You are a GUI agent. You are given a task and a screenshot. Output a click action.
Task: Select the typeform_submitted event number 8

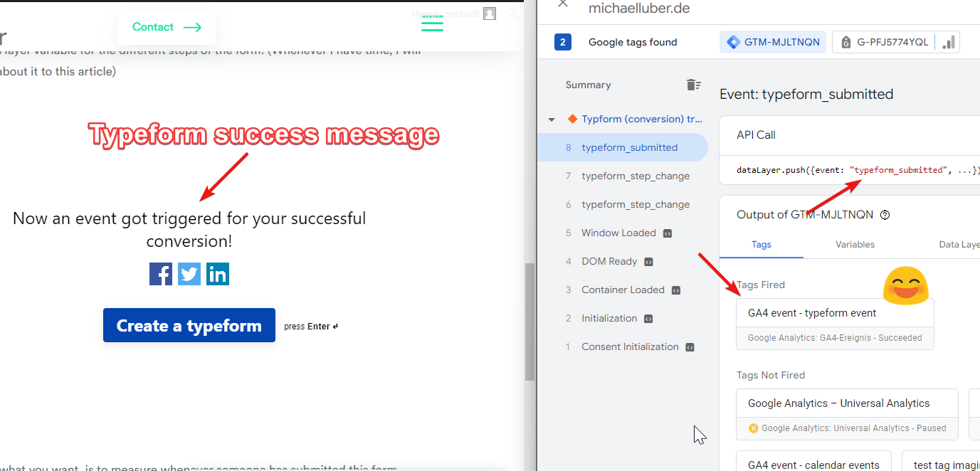click(623, 147)
